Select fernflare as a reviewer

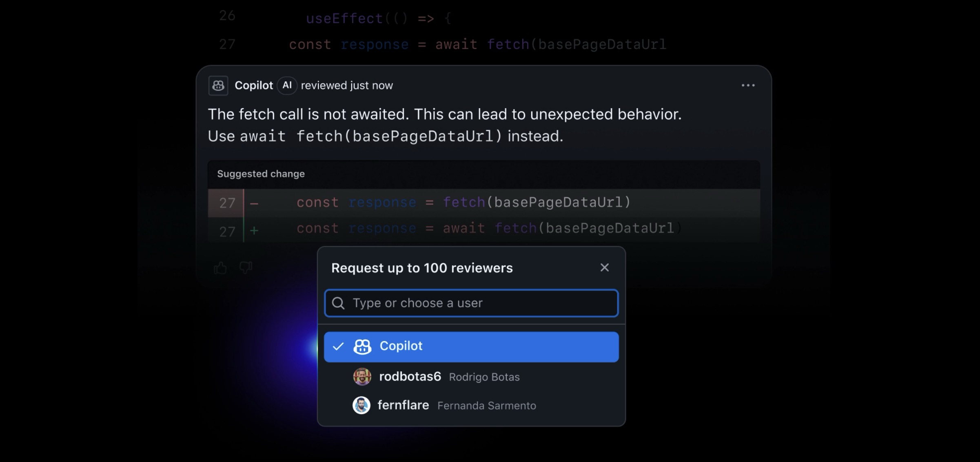403,405
